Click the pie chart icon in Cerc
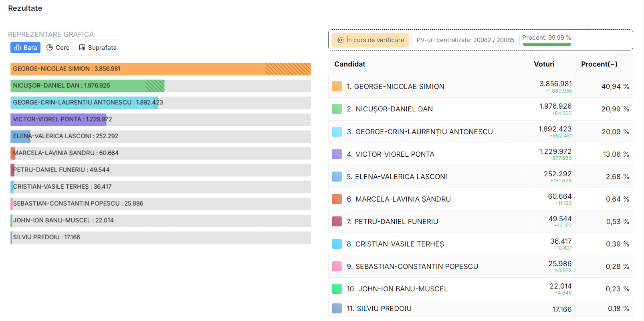Viewport: 644px width, 321px height. tap(50, 48)
